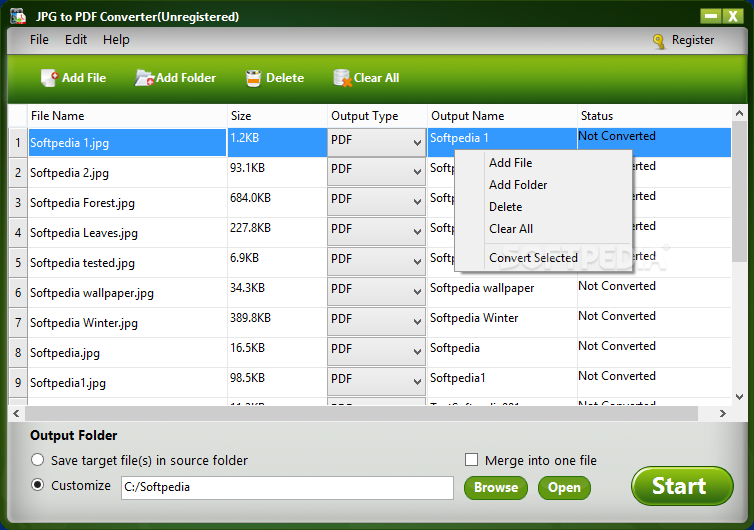Click the 684.0KB size cell
This screenshot has width=754, height=530.
point(277,202)
